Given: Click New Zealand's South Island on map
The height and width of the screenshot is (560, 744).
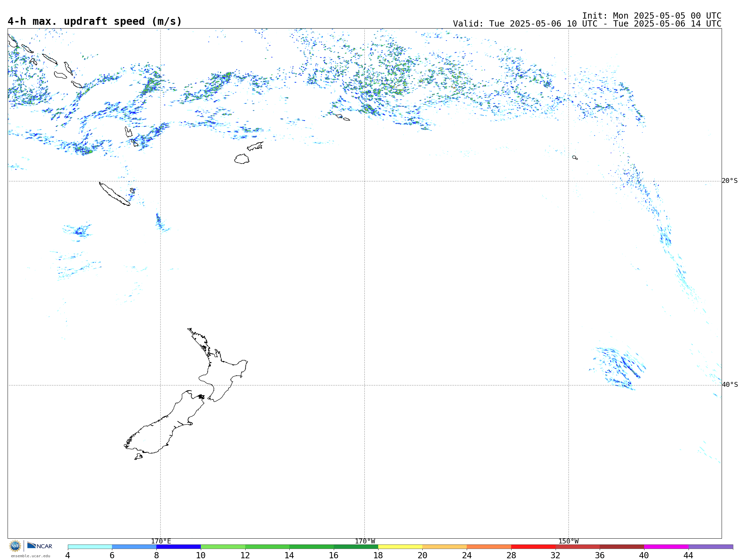Looking at the screenshot, I should [162, 427].
